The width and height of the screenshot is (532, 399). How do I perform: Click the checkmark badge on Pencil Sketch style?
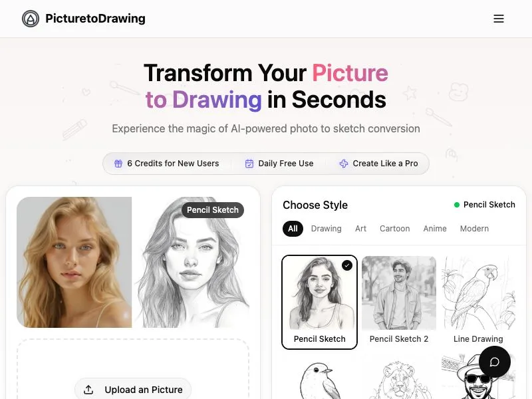(346, 265)
